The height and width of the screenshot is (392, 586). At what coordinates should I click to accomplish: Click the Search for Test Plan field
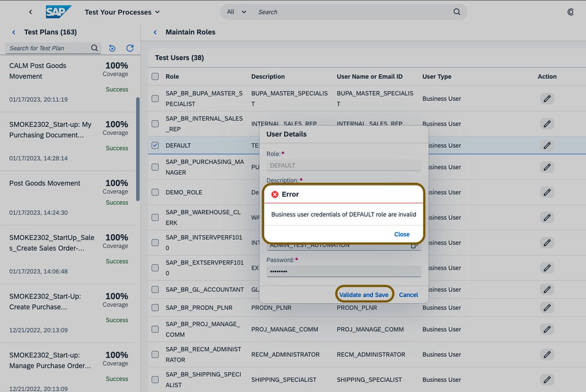(x=48, y=48)
